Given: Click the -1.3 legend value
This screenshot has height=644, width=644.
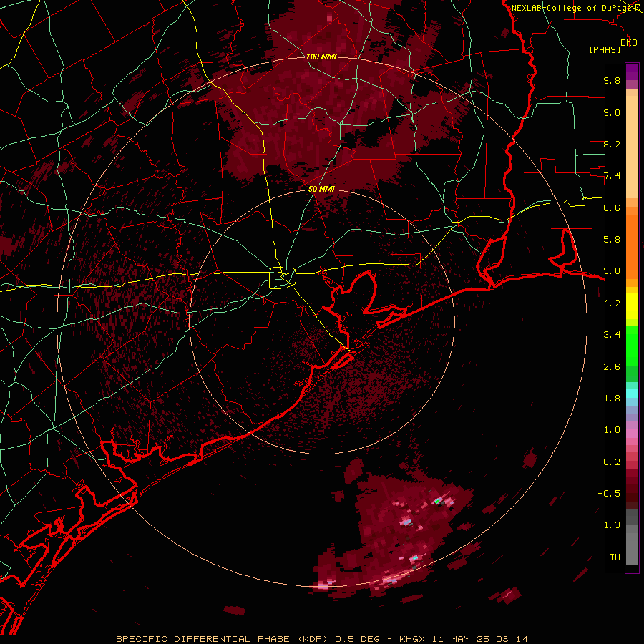Looking at the screenshot, I should 609,525.
